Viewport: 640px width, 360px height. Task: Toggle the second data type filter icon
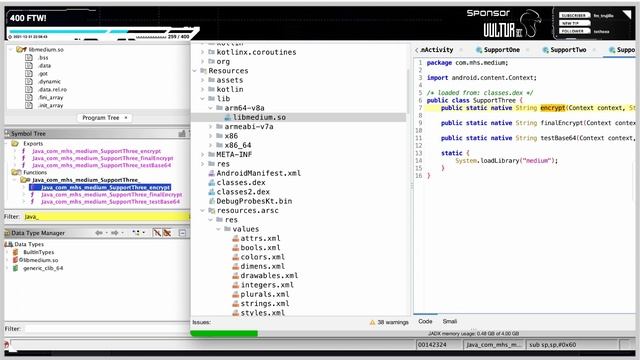[167, 233]
